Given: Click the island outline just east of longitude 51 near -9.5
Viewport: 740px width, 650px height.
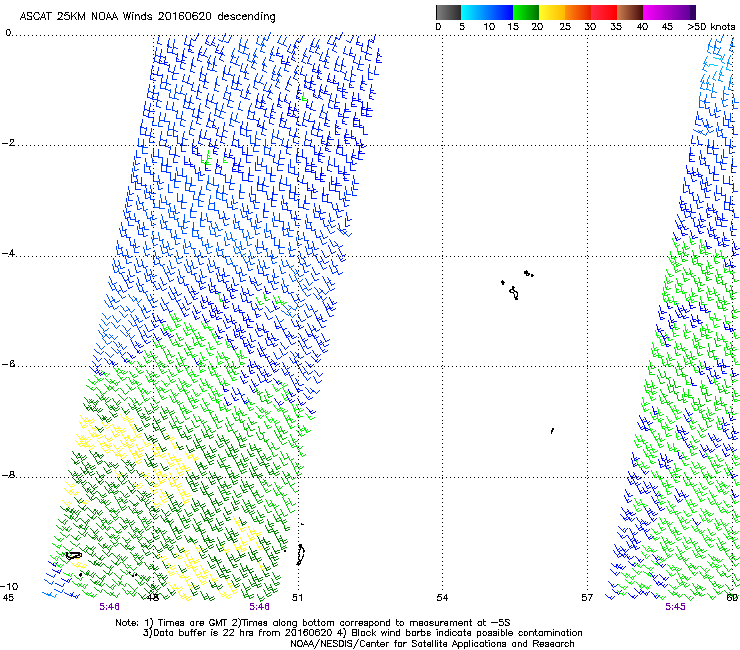Looking at the screenshot, I should [300, 555].
